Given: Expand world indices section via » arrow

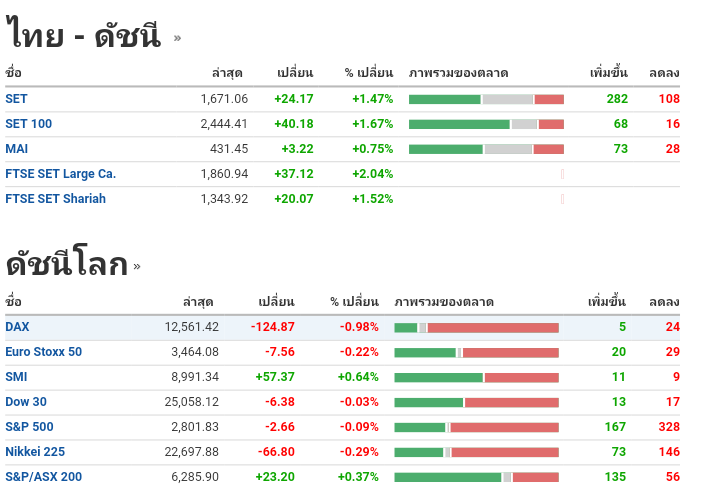Looking at the screenshot, I should tap(137, 267).
